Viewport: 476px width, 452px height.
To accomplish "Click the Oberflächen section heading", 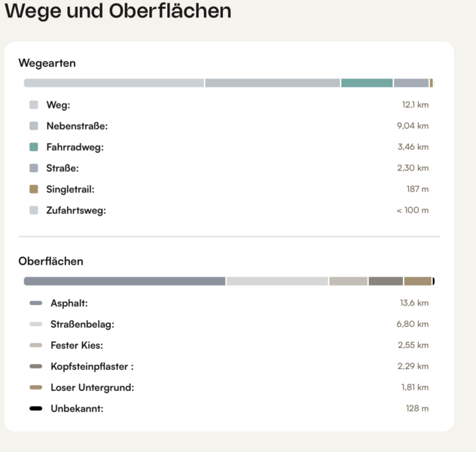I will 51,261.
